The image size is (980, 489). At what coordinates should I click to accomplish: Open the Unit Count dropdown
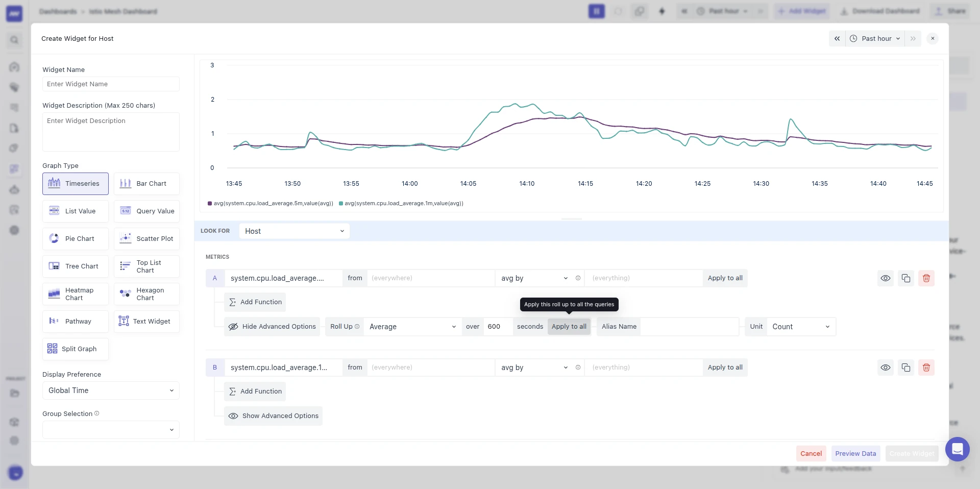coord(801,327)
